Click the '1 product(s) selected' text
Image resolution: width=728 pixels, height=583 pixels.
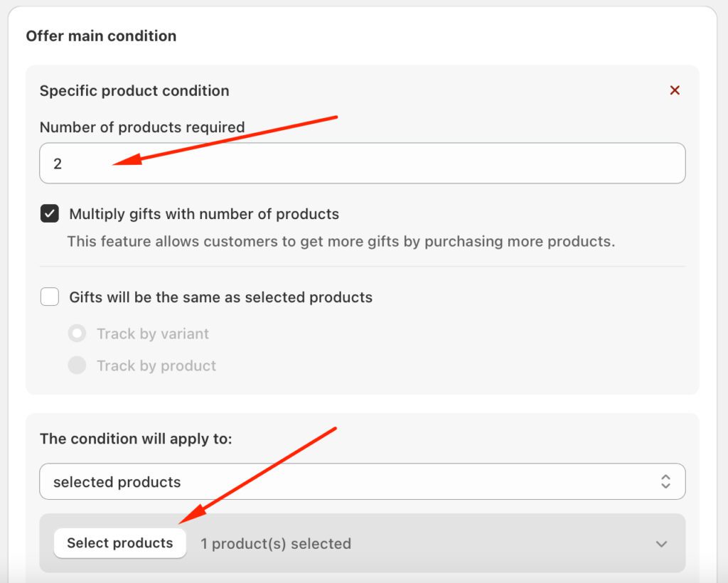click(276, 544)
